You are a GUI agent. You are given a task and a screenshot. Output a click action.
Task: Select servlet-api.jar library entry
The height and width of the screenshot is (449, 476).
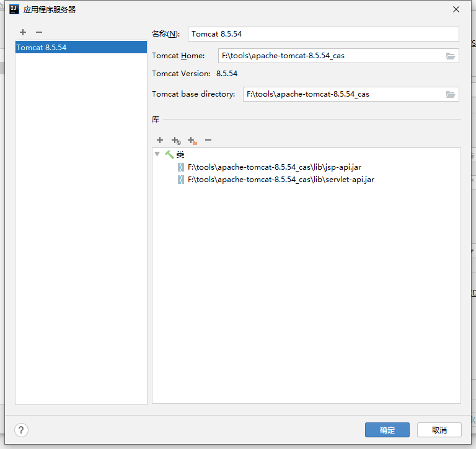click(x=281, y=180)
